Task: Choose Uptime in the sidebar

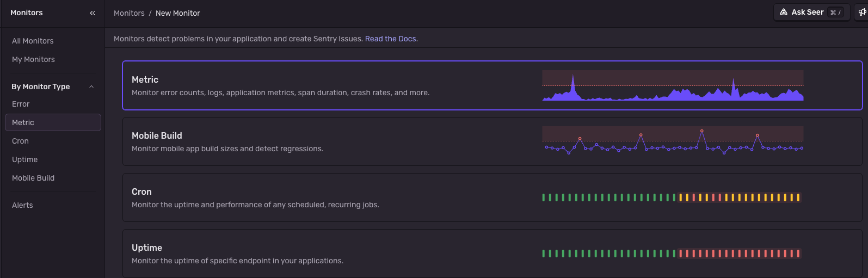Action: (x=25, y=159)
